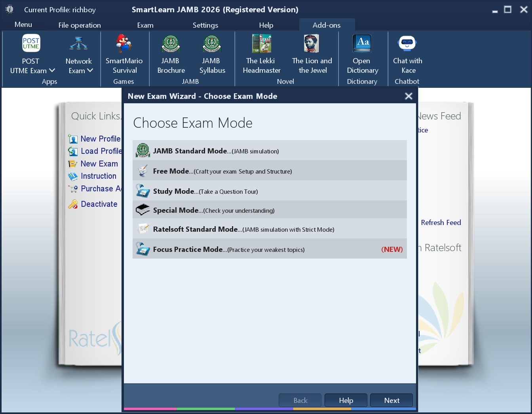Viewport: 532px width, 414px height.
Task: Expand the POST UTME Exam dropdown
Action: click(52, 70)
